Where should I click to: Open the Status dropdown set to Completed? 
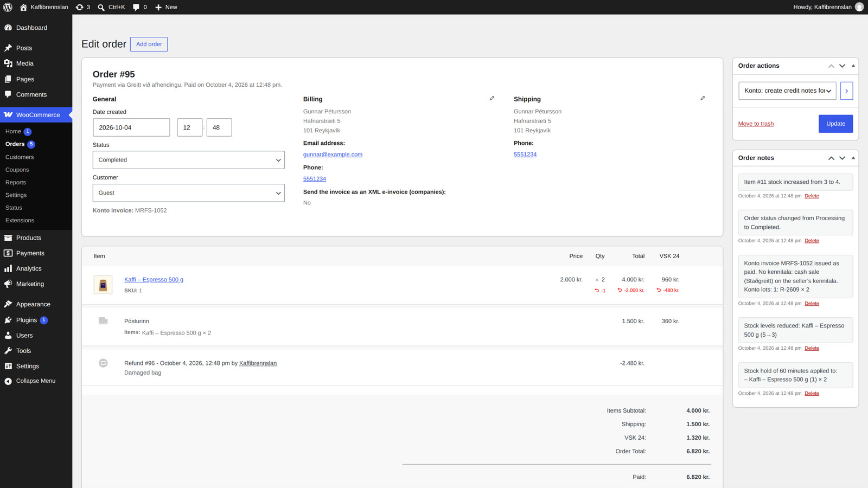pos(189,160)
